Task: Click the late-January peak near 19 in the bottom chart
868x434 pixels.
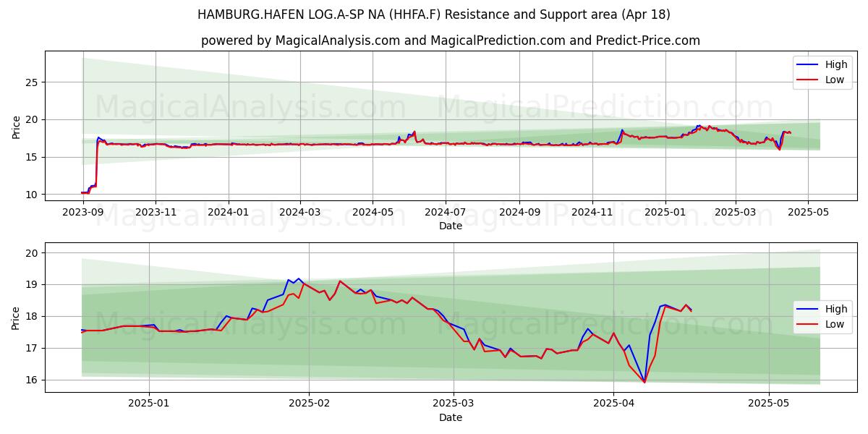Action: click(x=298, y=278)
